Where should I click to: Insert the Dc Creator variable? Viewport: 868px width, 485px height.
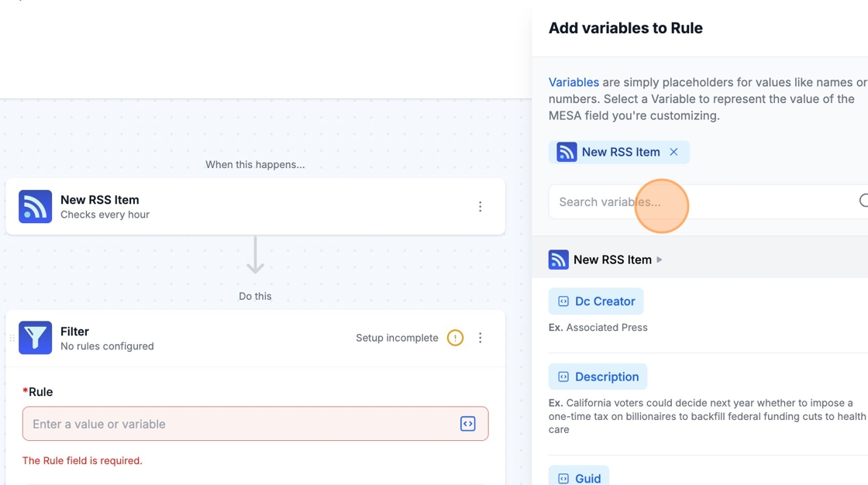pyautogui.click(x=596, y=301)
